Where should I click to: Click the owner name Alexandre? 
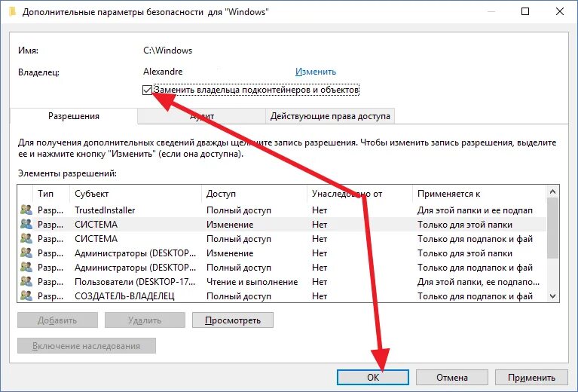pos(163,72)
